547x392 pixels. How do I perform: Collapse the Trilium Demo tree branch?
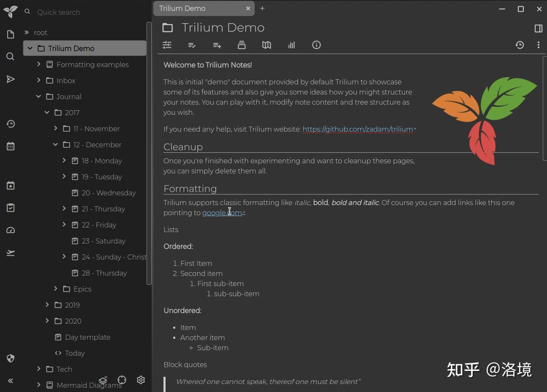pos(30,48)
